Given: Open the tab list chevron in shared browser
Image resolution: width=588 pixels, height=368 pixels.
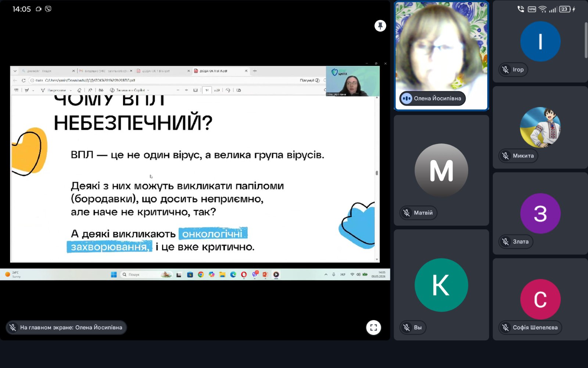Looking at the screenshot, I should point(15,71).
